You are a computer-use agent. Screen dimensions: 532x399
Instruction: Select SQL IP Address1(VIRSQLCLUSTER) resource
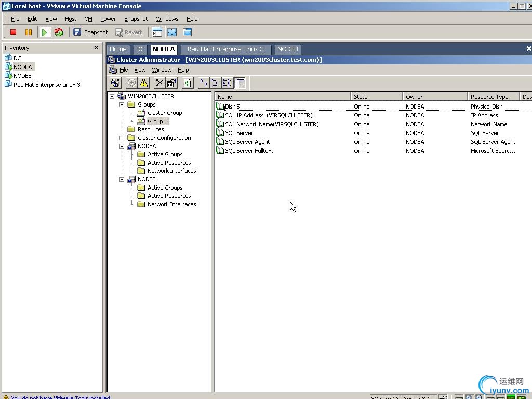tap(269, 115)
